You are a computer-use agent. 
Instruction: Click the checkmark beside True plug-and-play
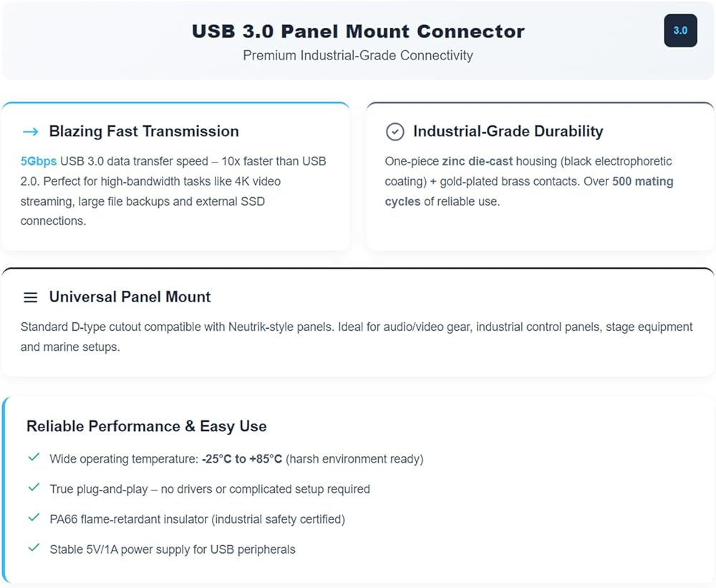click(34, 488)
